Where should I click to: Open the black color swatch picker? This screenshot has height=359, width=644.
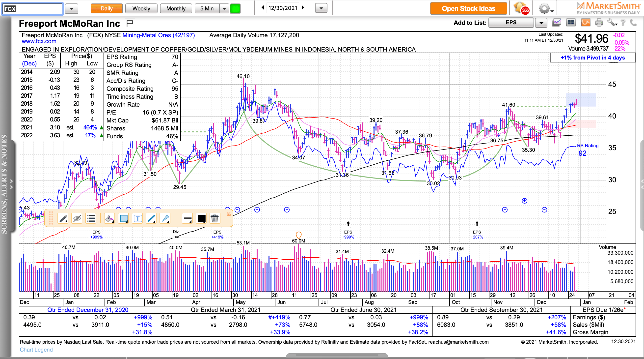(201, 218)
